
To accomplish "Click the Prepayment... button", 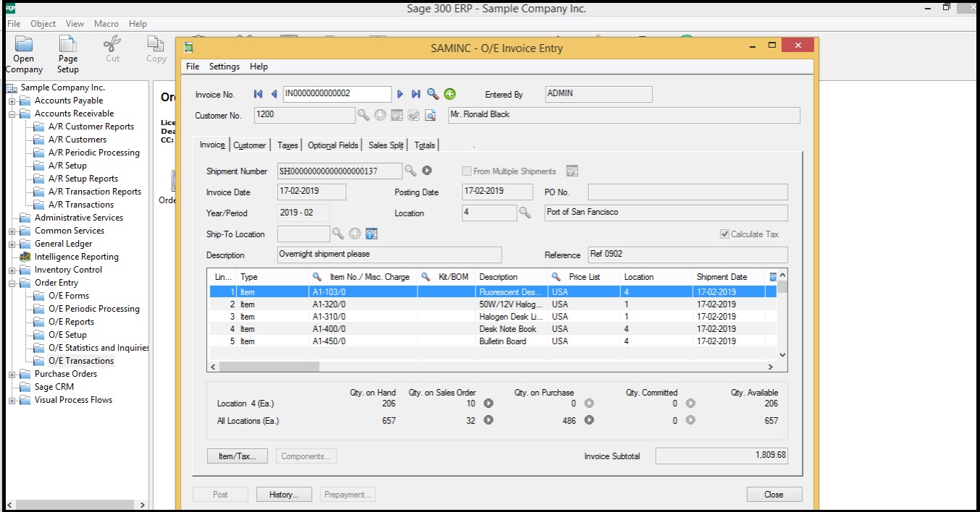I will 348,495.
